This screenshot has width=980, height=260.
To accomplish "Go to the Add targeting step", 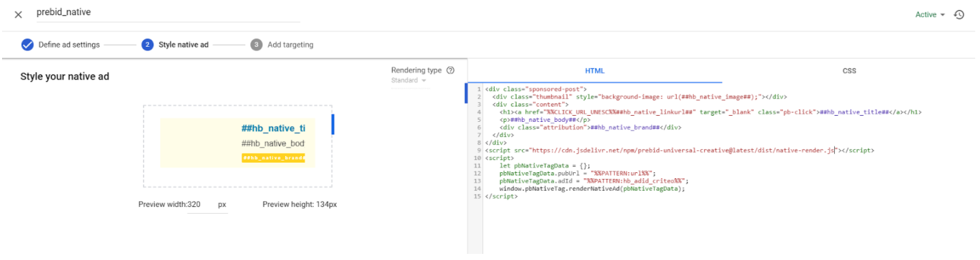I will point(290,45).
